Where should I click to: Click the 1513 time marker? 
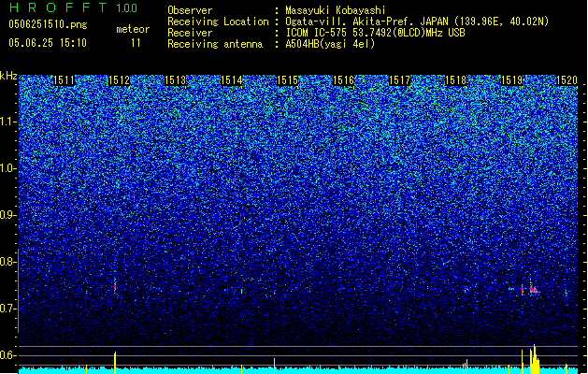coord(175,80)
